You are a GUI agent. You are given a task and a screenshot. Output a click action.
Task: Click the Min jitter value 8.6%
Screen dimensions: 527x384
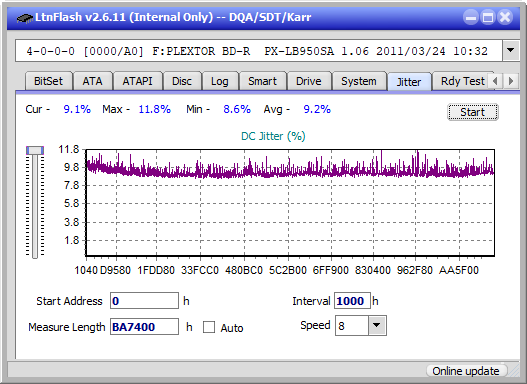pyautogui.click(x=237, y=109)
